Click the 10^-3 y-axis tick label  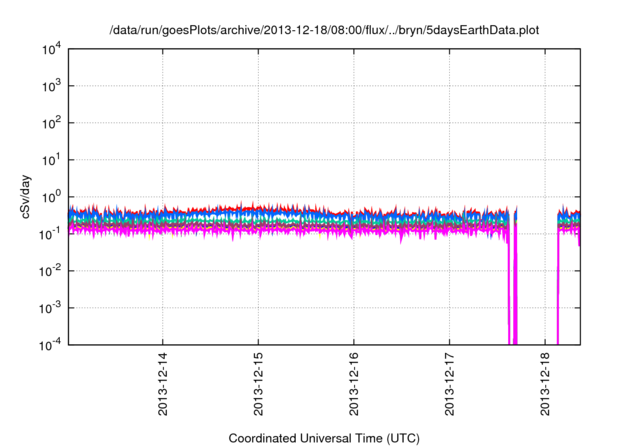(x=50, y=308)
